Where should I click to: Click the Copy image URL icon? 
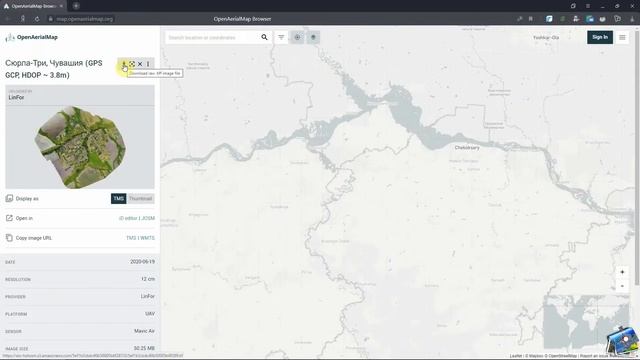pos(9,238)
